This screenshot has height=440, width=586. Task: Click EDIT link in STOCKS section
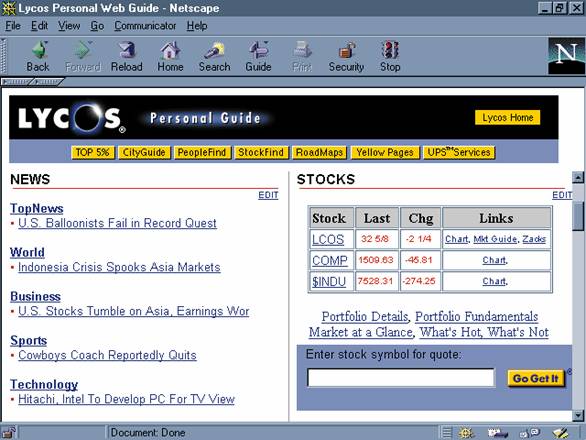coord(562,195)
